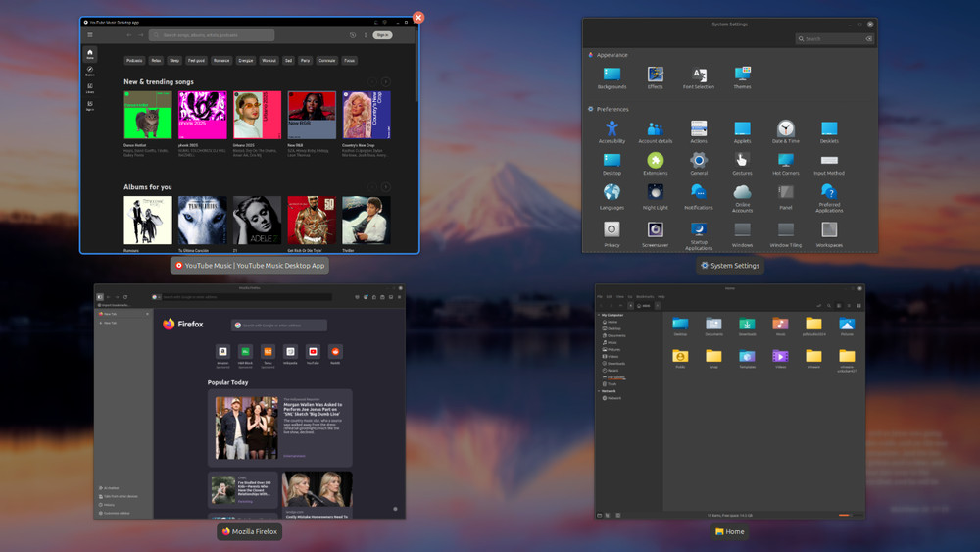
Task: Open the Themes settings icon
Action: (742, 75)
